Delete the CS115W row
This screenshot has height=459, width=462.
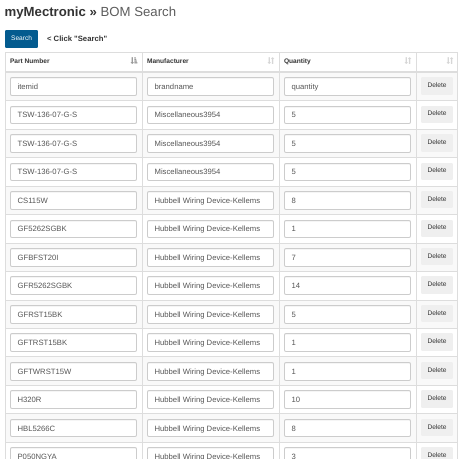point(437,199)
